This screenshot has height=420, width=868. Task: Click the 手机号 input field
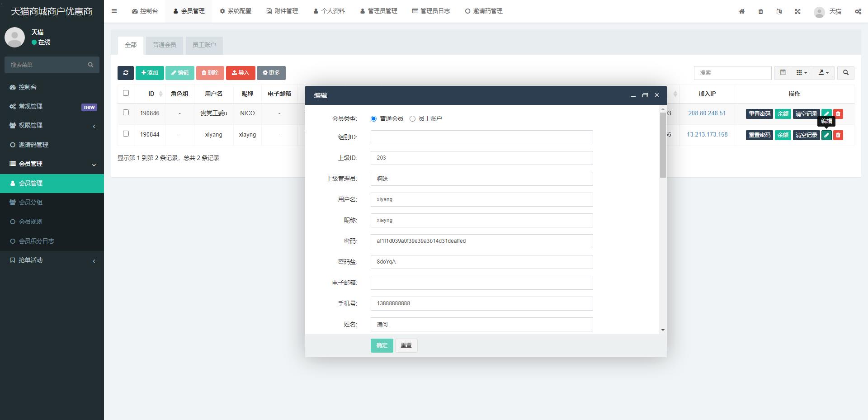point(481,304)
